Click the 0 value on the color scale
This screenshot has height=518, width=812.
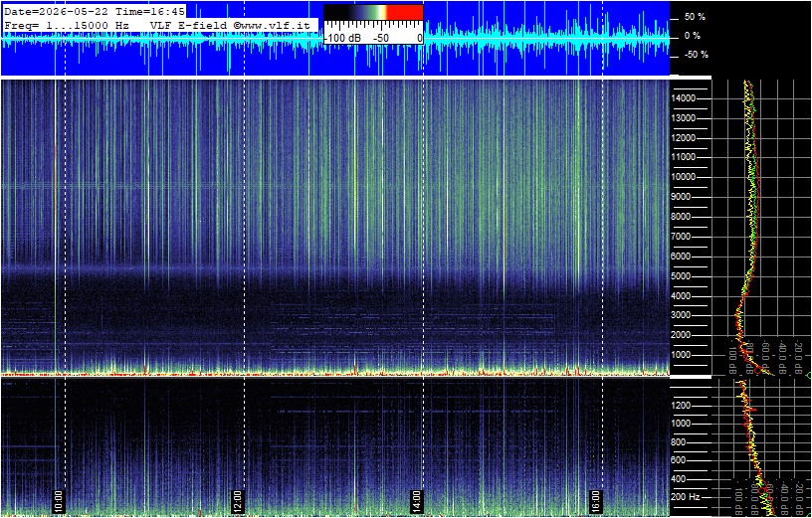click(420, 39)
